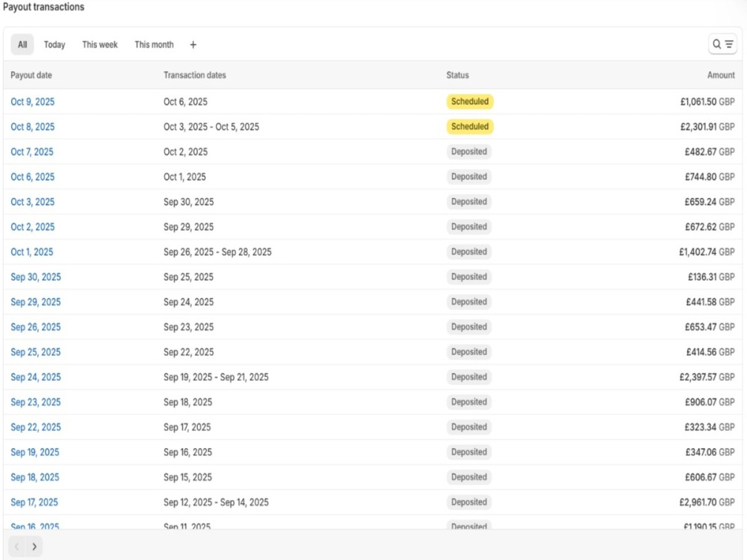Click transaction dates Oct 3 - Oct 5, 2025
This screenshot has width=747, height=560.
coord(211,127)
